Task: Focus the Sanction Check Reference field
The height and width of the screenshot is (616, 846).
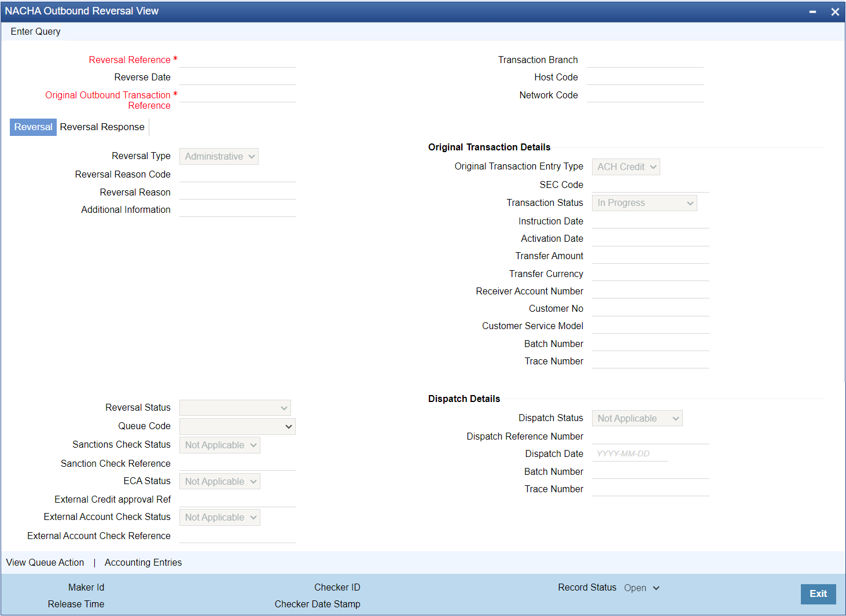Action: [238, 463]
